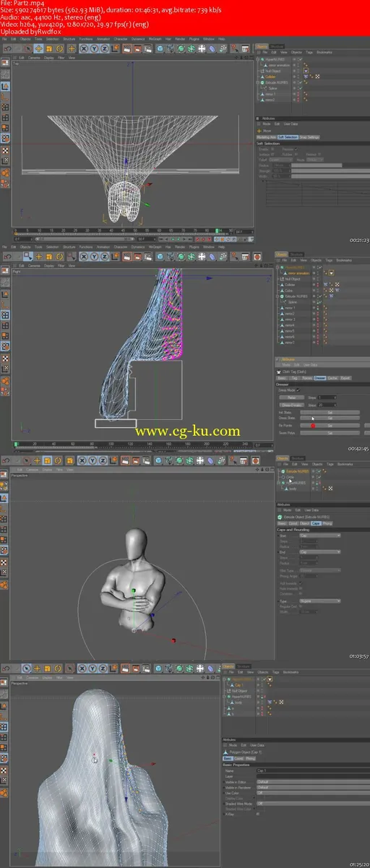
Task: Select Move tool in the 01:25:20 frame toolbar
Action: pos(37,669)
